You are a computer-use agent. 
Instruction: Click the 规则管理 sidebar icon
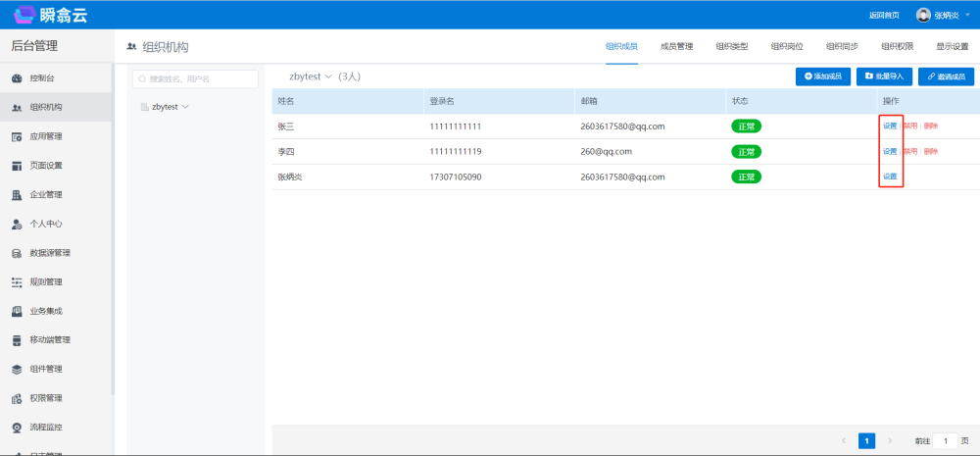(17, 282)
